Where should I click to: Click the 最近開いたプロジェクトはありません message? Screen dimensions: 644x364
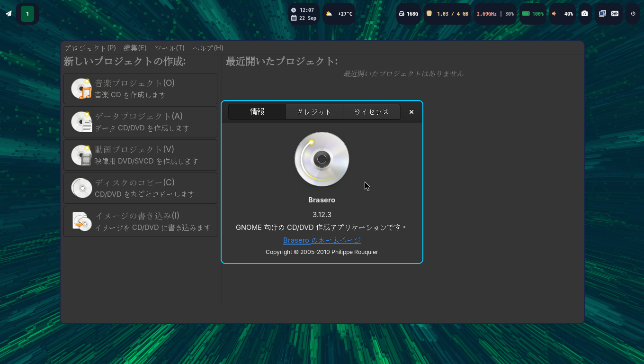click(403, 73)
